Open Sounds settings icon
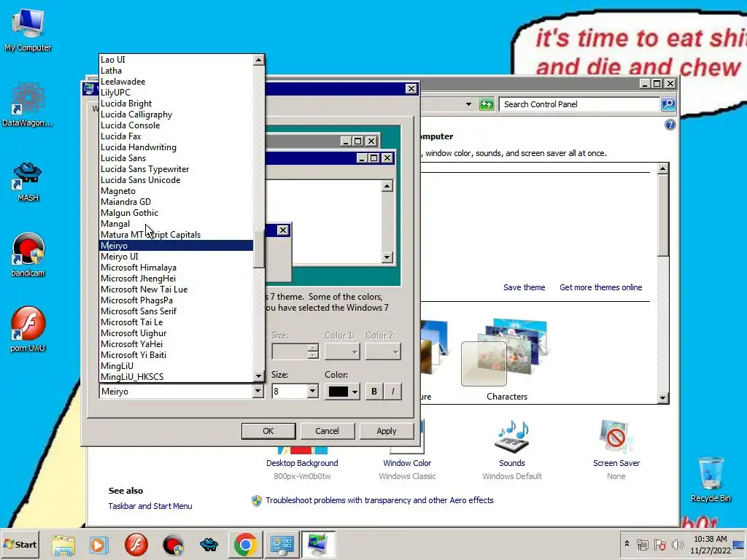The height and width of the screenshot is (560, 747). coord(511,437)
